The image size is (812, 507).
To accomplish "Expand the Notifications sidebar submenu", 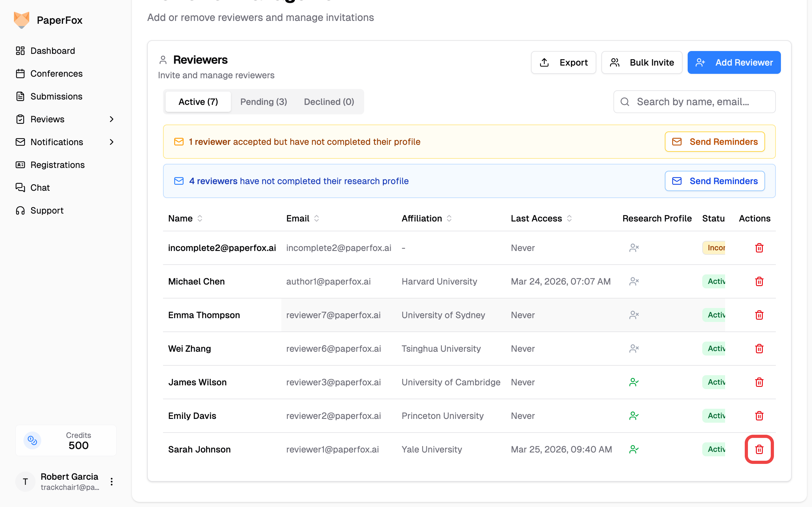I will coord(111,142).
